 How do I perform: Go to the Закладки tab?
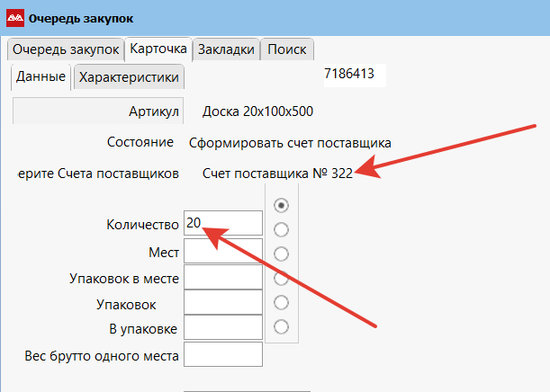[x=227, y=49]
